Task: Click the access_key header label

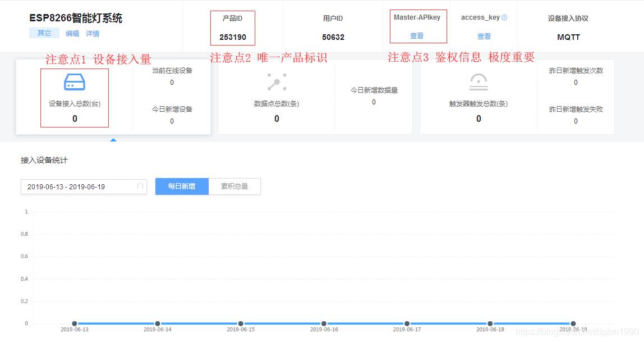Action: (480, 17)
